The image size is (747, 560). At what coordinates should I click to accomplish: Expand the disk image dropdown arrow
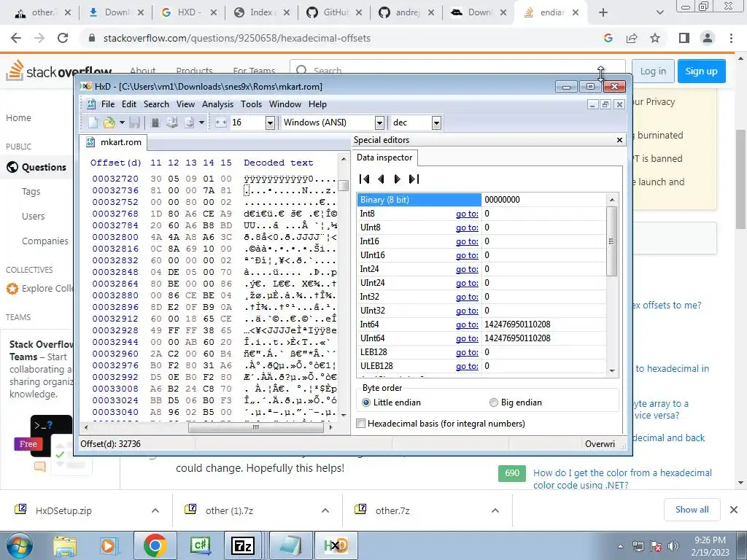pyautogui.click(x=201, y=122)
